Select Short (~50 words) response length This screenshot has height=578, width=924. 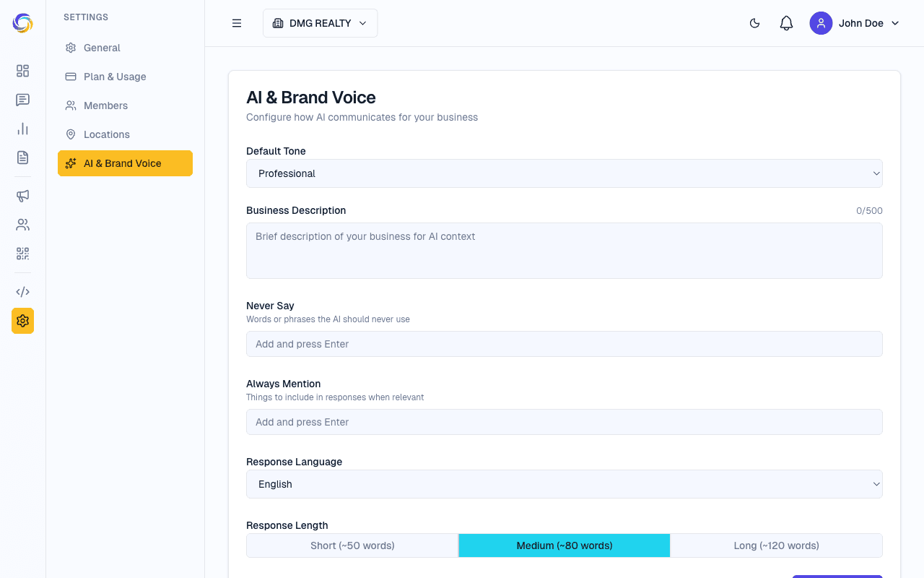352,545
